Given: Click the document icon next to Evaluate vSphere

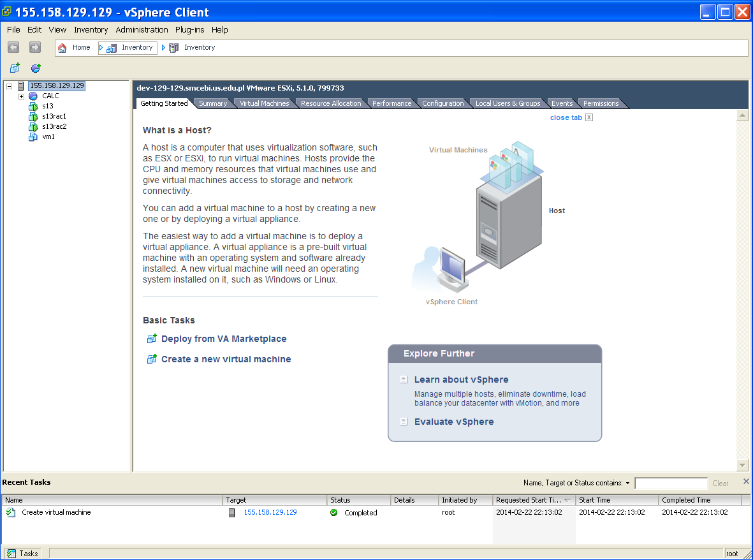Looking at the screenshot, I should click(404, 421).
